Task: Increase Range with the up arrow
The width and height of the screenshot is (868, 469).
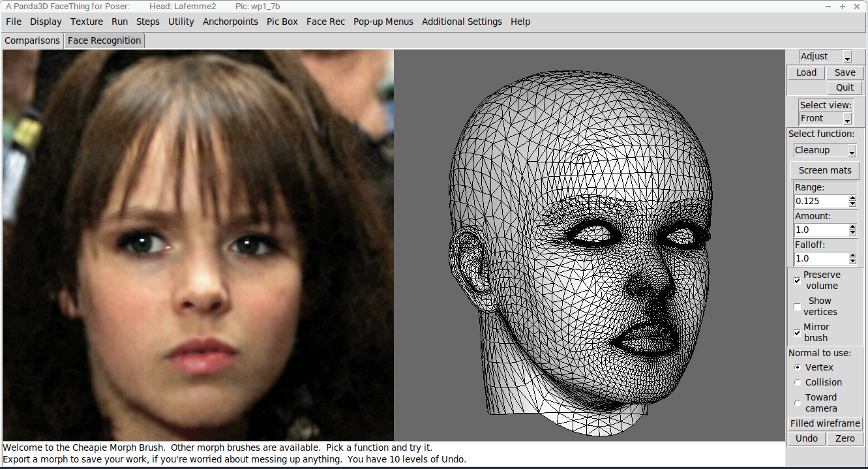Action: point(852,198)
